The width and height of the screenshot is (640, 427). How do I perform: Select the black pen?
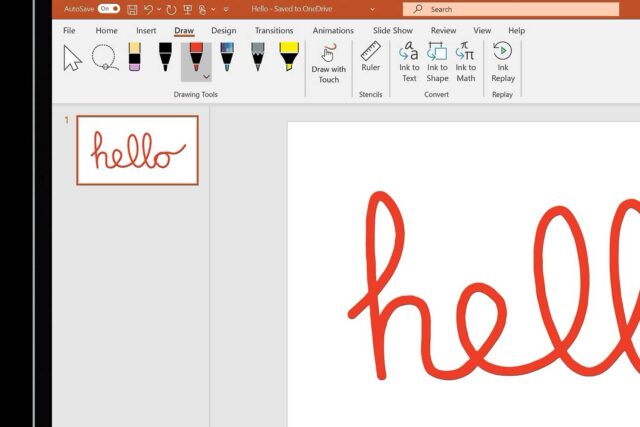coord(165,57)
